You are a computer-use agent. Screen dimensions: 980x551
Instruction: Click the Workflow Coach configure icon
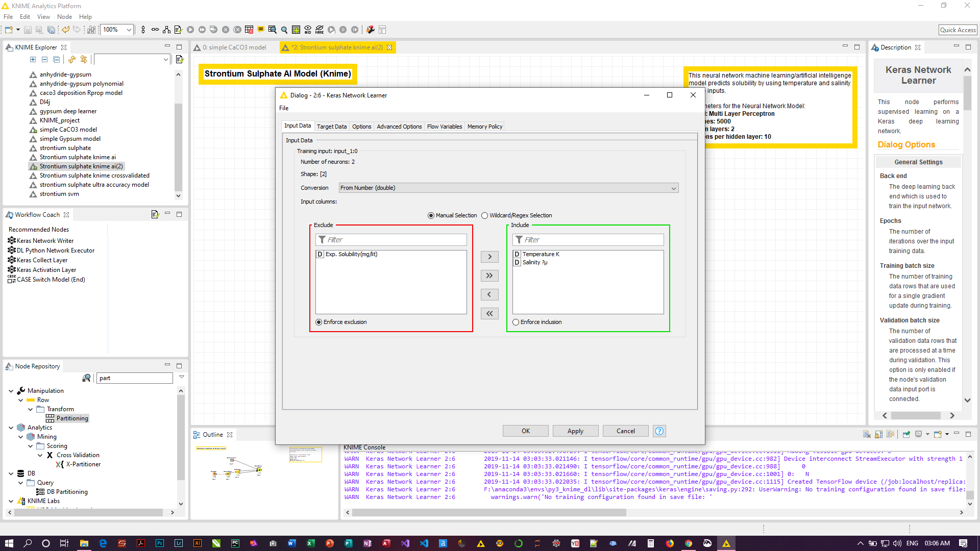click(155, 214)
